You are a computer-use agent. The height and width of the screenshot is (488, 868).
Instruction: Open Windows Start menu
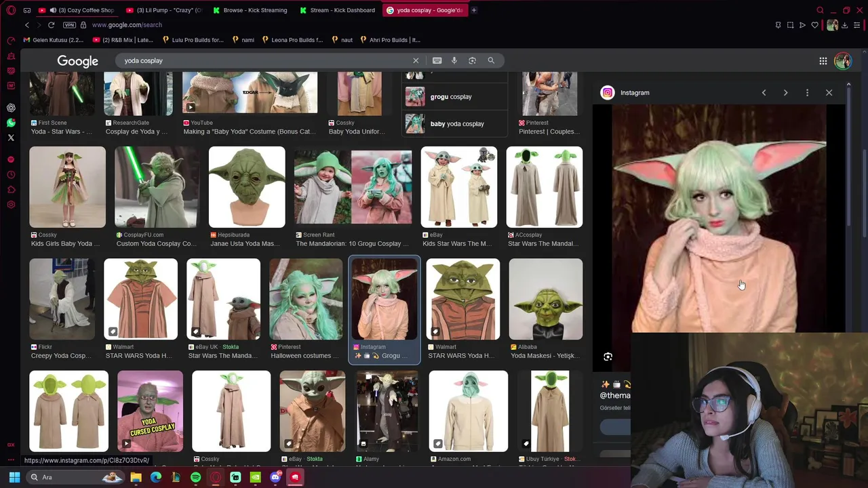(x=14, y=477)
